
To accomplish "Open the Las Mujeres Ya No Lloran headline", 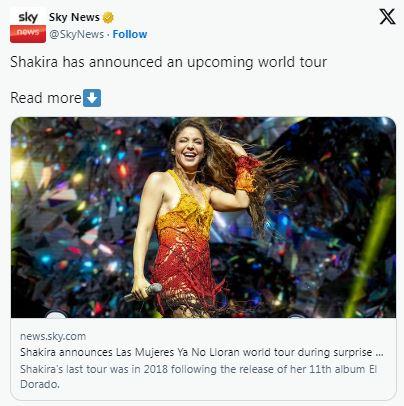I will click(x=202, y=352).
